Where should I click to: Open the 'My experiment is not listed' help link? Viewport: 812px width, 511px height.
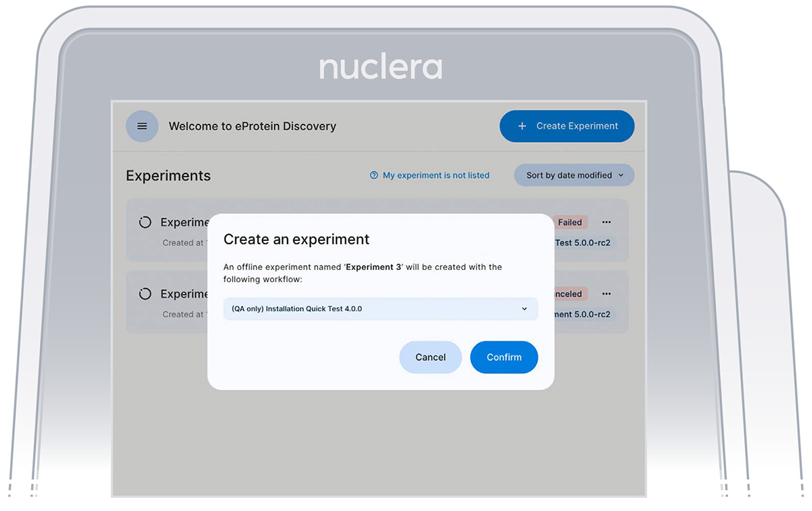point(430,175)
